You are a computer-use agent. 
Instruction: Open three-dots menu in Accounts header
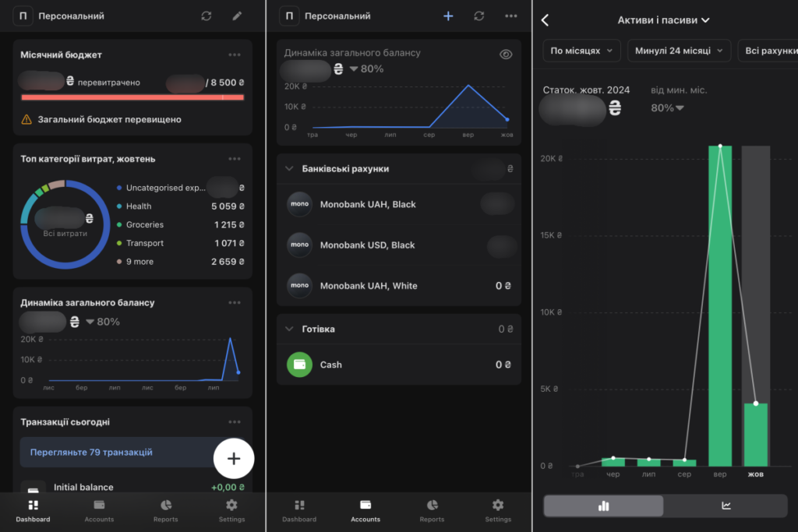click(x=510, y=16)
